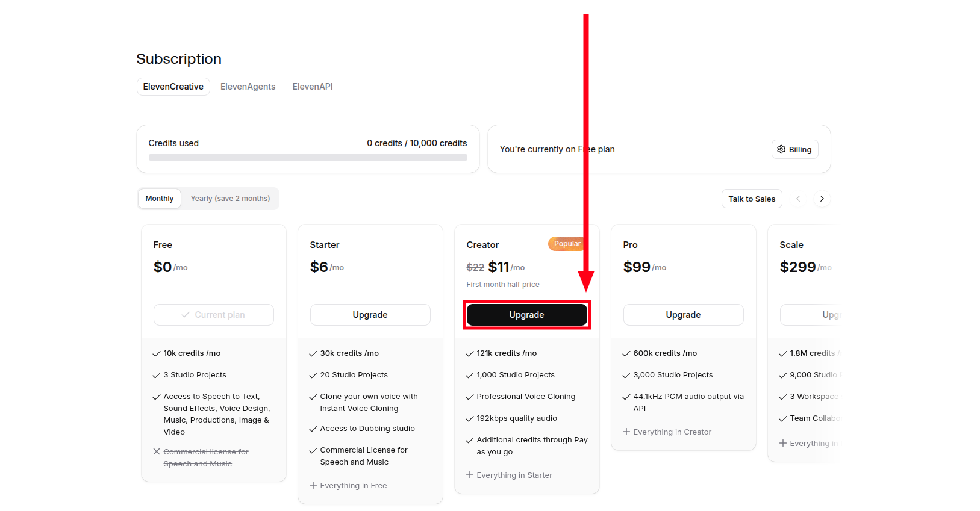Image resolution: width=980 pixels, height=511 pixels.
Task: Upgrade to the Pro plan
Action: (684, 315)
